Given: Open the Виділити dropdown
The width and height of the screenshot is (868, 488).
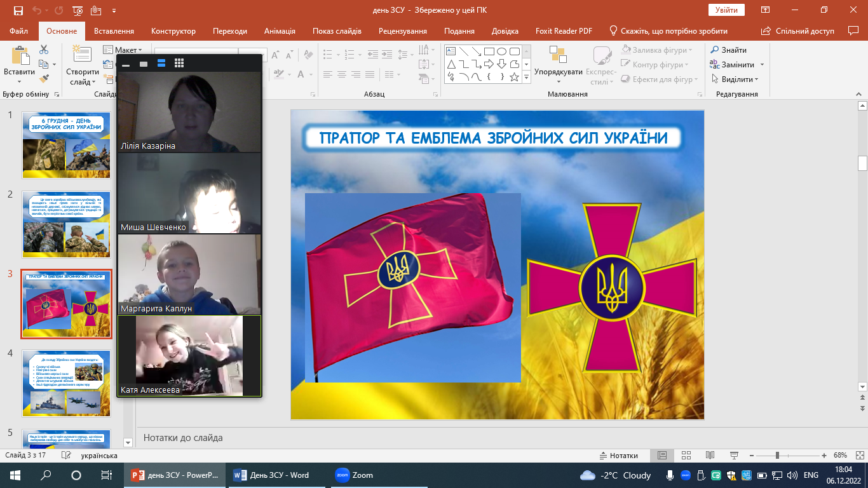Looking at the screenshot, I should tap(734, 79).
